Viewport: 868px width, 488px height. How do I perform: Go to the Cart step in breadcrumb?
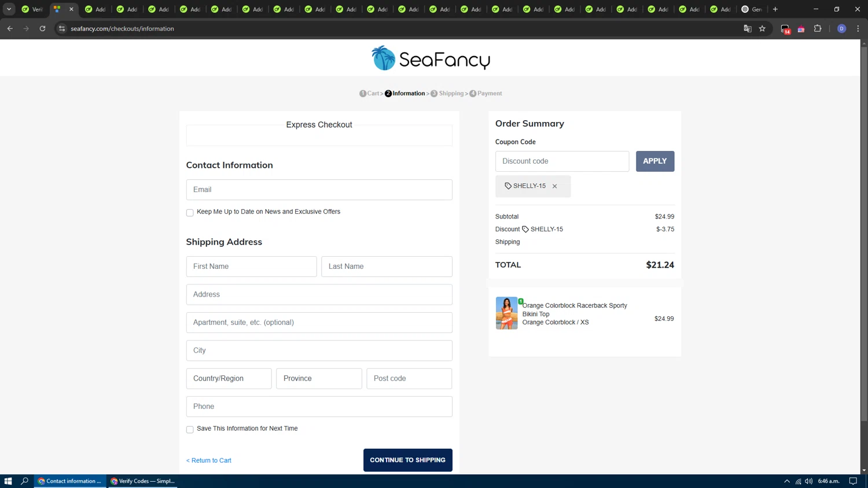369,93
